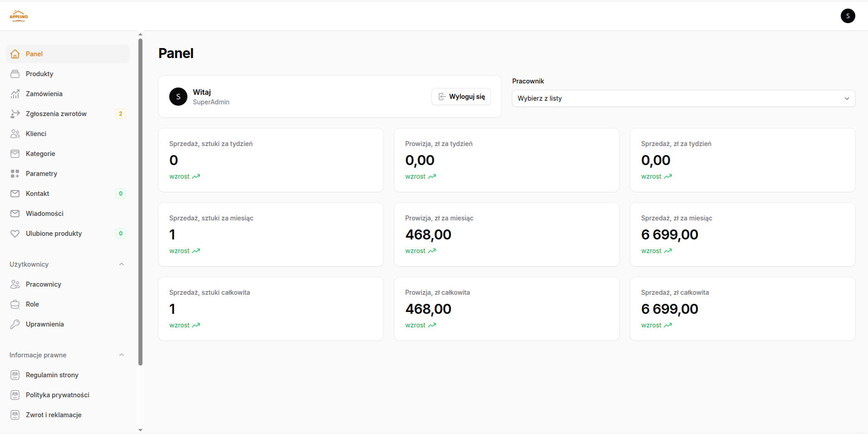
Task: Open Zgłoszenia zwrotów menu item
Action: [56, 114]
